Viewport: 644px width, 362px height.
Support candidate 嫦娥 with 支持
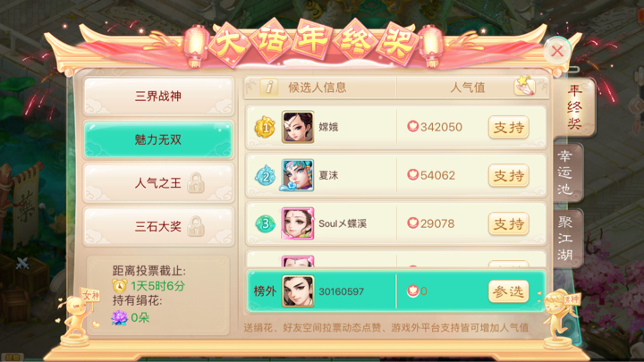[508, 127]
